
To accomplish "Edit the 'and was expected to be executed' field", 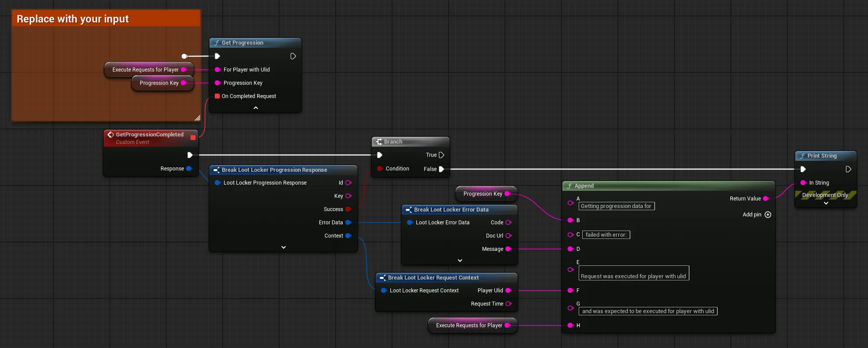I will coord(648,311).
